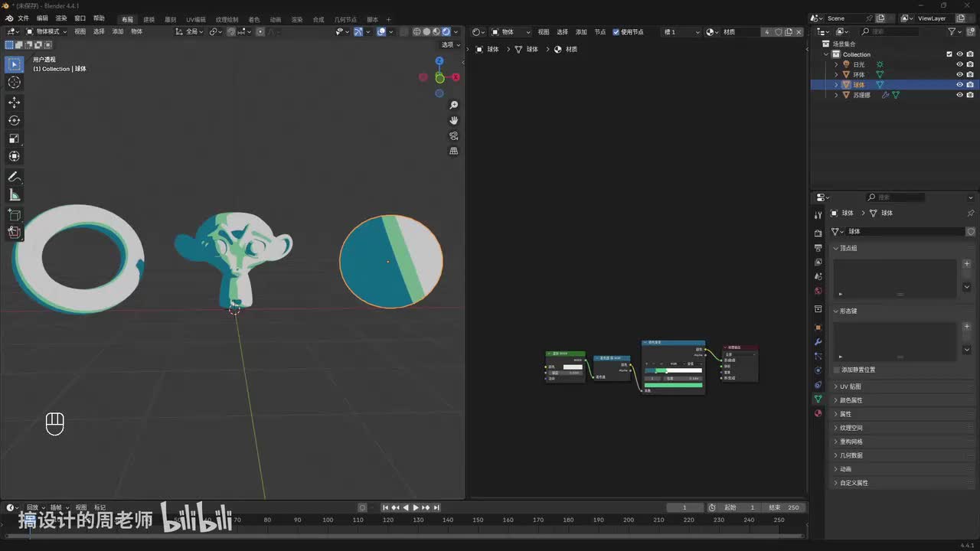Open the Object Data properties tab
980x551 pixels.
tap(818, 399)
